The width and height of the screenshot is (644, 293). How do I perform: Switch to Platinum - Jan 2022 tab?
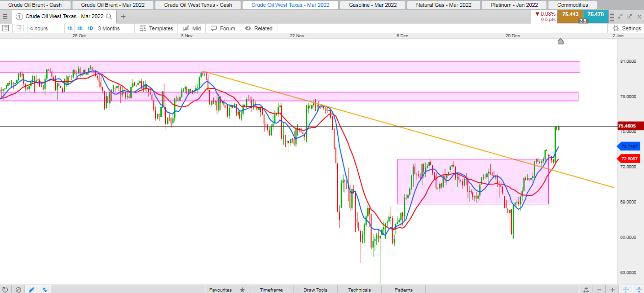click(x=514, y=5)
